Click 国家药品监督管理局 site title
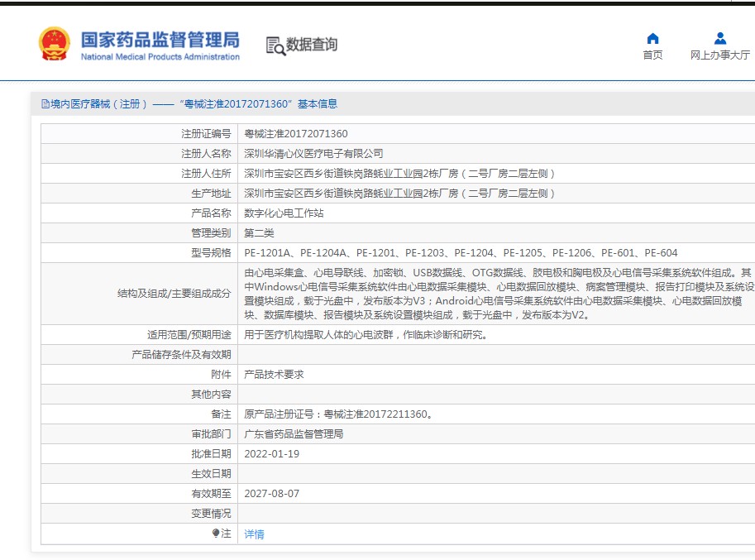 click(x=160, y=40)
